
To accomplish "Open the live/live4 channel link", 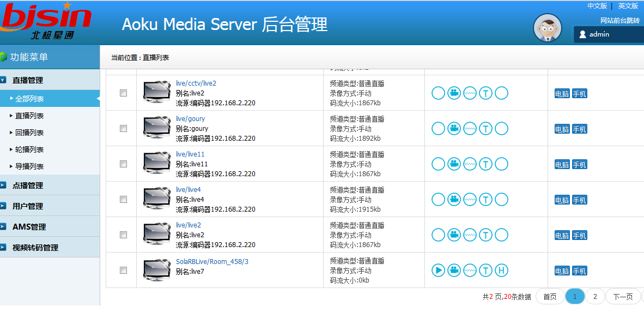I will click(188, 190).
